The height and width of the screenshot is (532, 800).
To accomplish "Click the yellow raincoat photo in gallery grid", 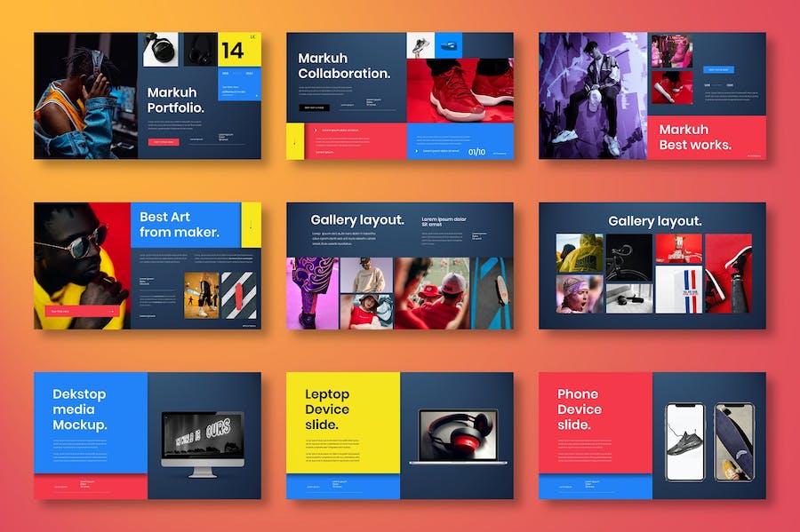I will pyautogui.click(x=580, y=252).
